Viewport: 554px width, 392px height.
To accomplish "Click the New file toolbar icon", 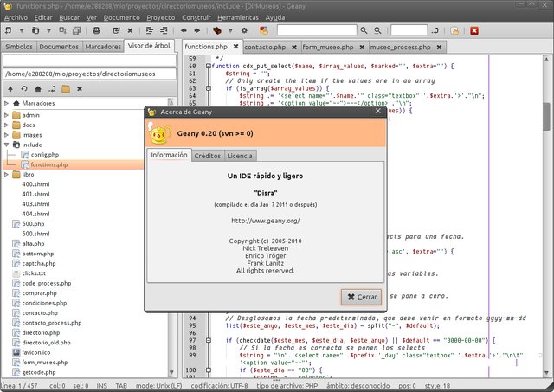I will [x=8, y=31].
